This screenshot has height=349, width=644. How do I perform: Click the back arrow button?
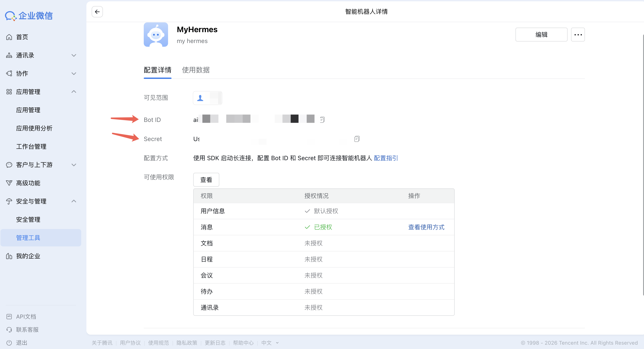tap(97, 12)
